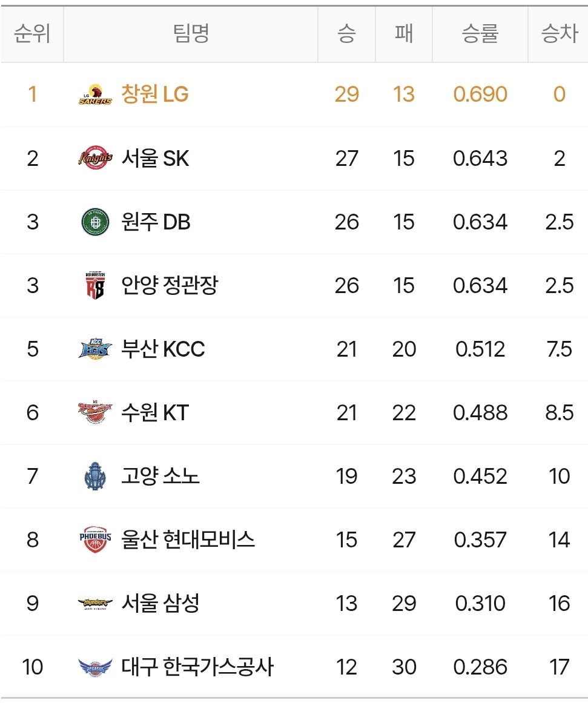The width and height of the screenshot is (588, 703).
Task: Select the 대구 한국가스공사 team name
Action: pyautogui.click(x=197, y=667)
